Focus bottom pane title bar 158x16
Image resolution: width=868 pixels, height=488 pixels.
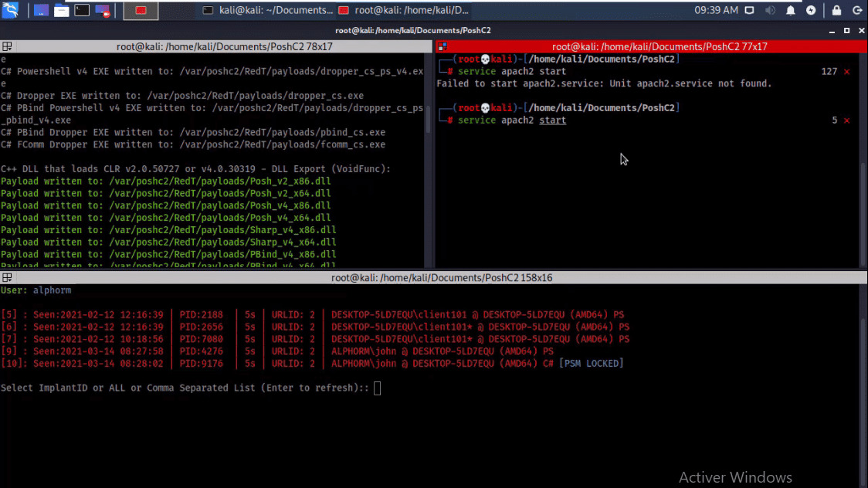[x=441, y=278]
